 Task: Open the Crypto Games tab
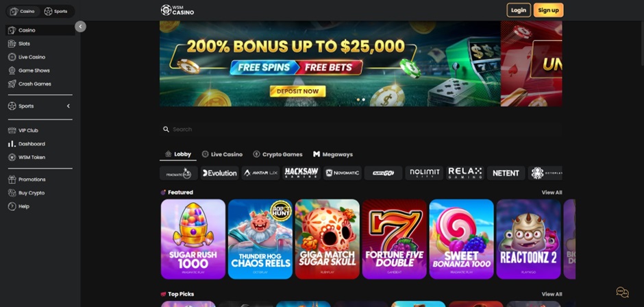(x=277, y=154)
